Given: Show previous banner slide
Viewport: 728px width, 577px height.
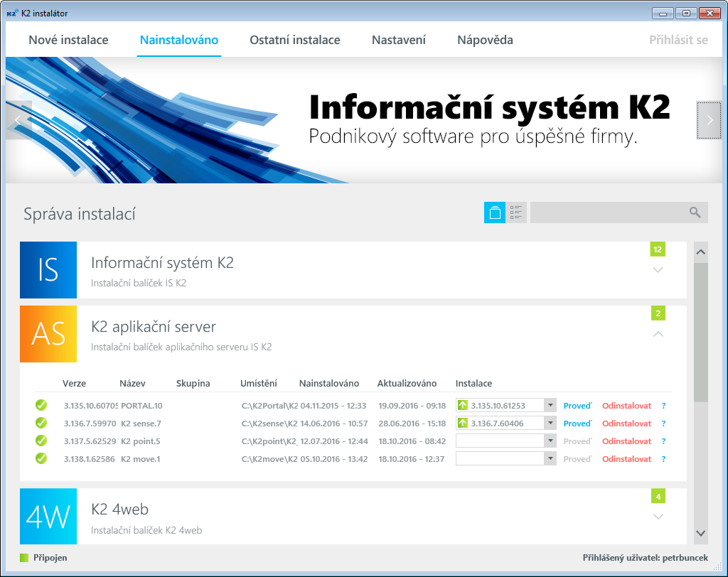Looking at the screenshot, I should (x=18, y=120).
